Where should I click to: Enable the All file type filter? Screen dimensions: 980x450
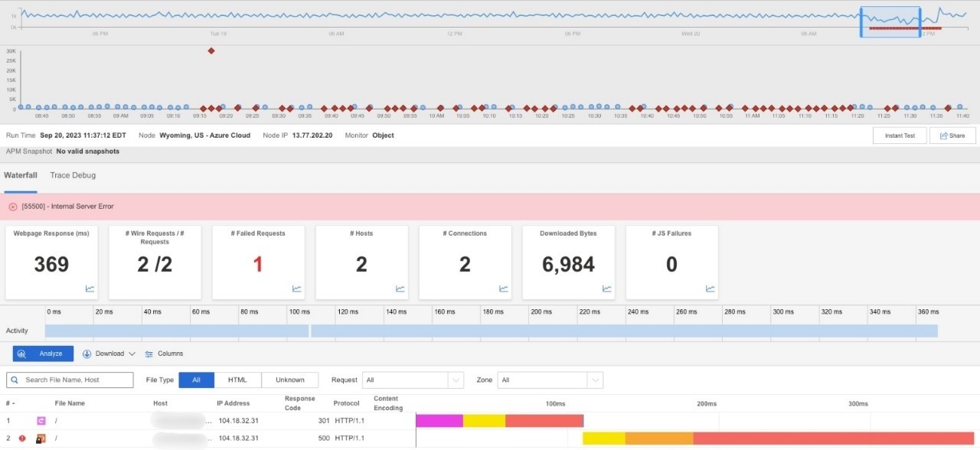pyautogui.click(x=195, y=379)
